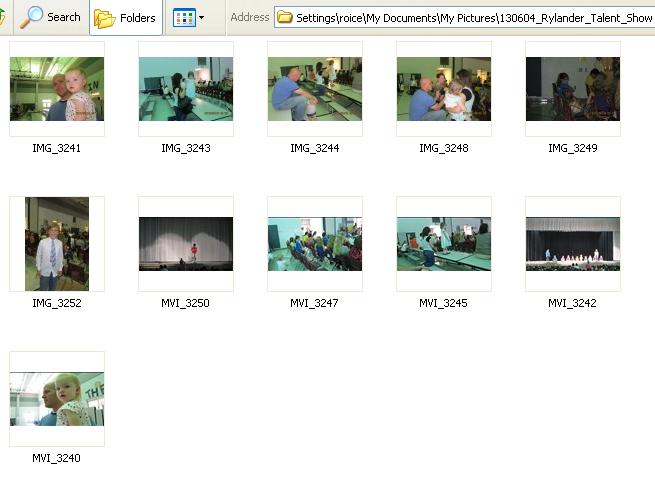The width and height of the screenshot is (655, 490).
Task: Click the MVI_3242 file name label
Action: click(x=572, y=303)
